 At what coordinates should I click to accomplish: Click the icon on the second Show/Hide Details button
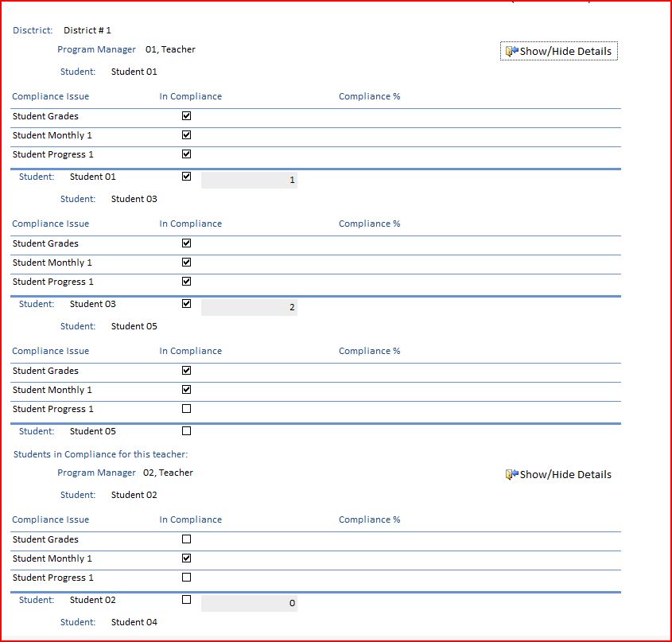511,474
